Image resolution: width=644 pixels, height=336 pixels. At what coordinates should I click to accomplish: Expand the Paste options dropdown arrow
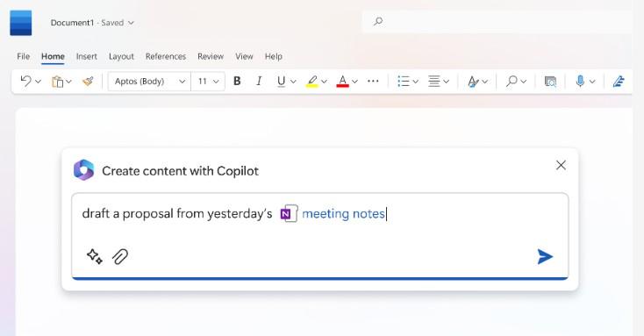[68, 82]
